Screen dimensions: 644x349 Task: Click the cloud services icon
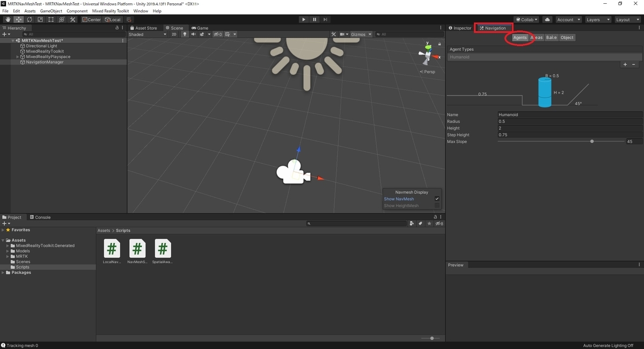tap(547, 19)
